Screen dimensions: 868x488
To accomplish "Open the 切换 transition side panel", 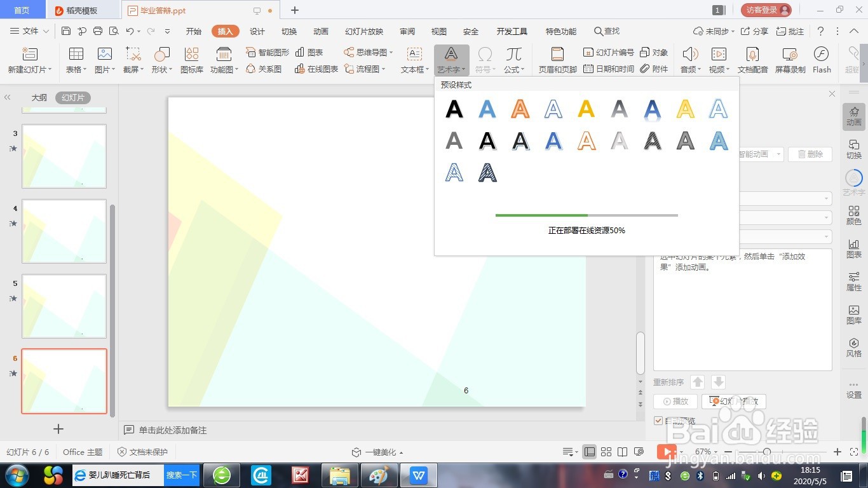I will 854,149.
